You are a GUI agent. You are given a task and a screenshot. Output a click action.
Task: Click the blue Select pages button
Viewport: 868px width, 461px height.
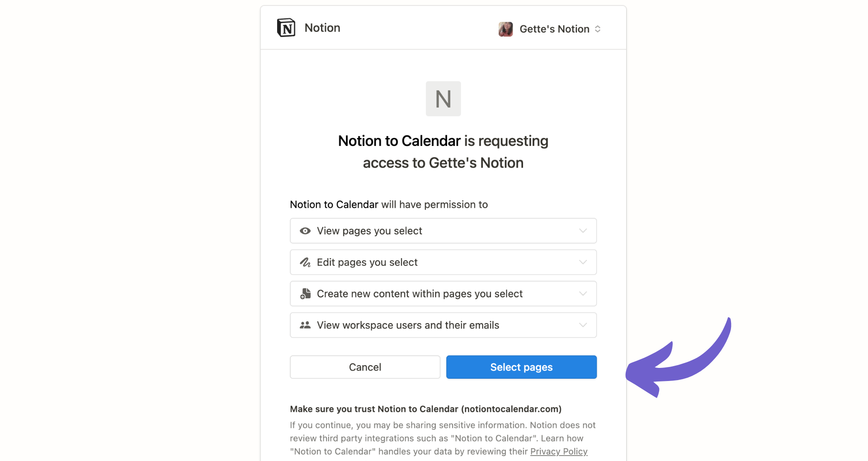[521, 367]
